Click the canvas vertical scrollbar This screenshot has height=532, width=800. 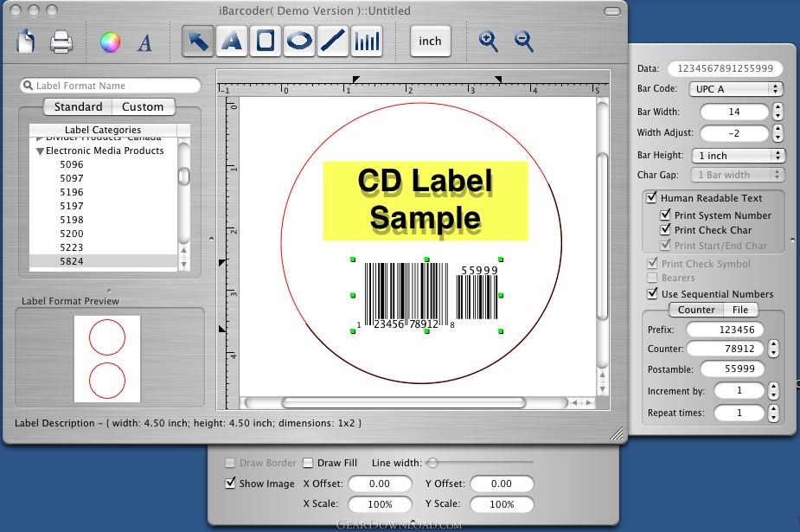(602, 236)
